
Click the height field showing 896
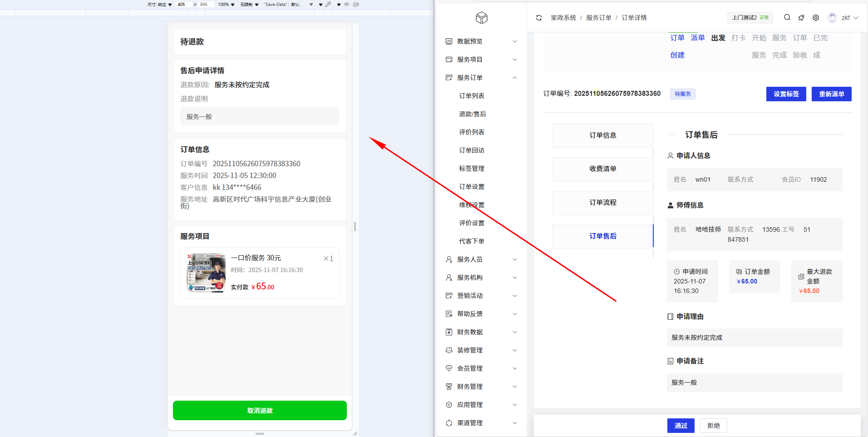pyautogui.click(x=206, y=5)
